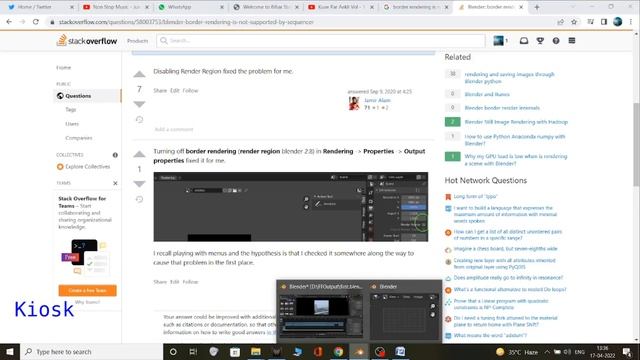Viewport: 640px width, 360px height.
Task: Click browser address bar
Action: pos(302,22)
